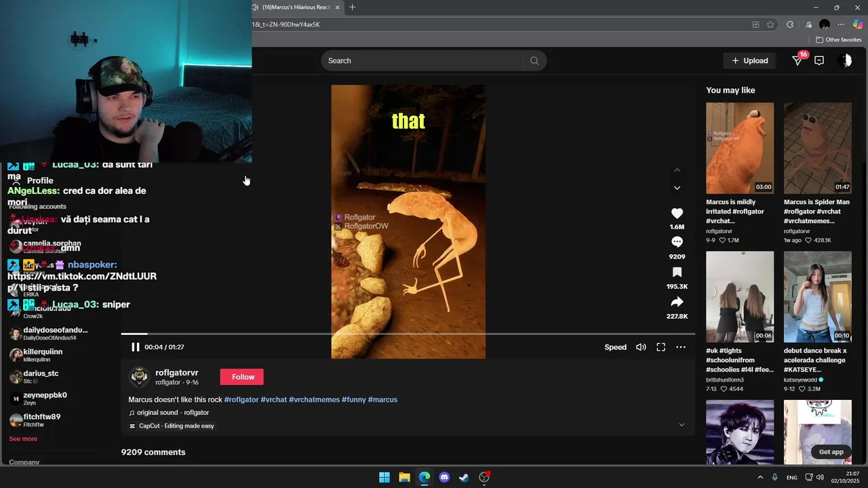Open the TikTok inbox icon
Screen dimensions: 868x488
point(819,60)
